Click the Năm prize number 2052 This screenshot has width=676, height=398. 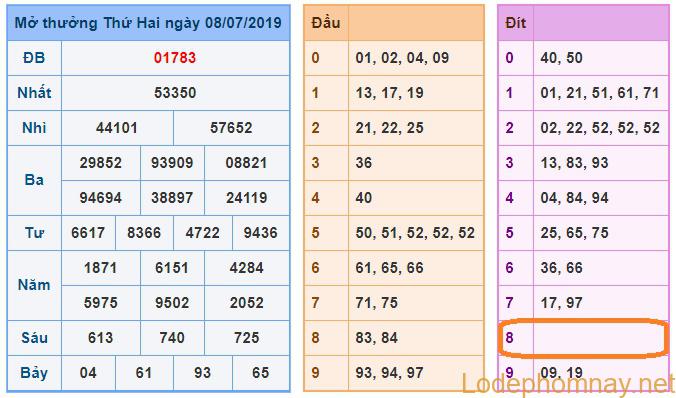click(x=246, y=303)
